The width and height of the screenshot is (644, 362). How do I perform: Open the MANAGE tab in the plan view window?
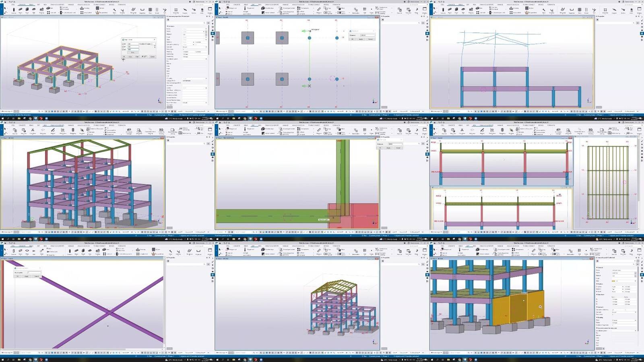[x=285, y=5]
